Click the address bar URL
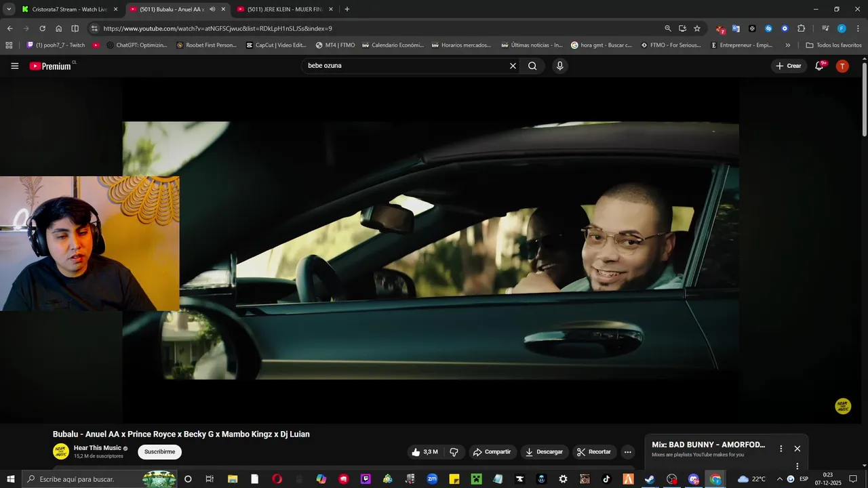 coord(218,28)
